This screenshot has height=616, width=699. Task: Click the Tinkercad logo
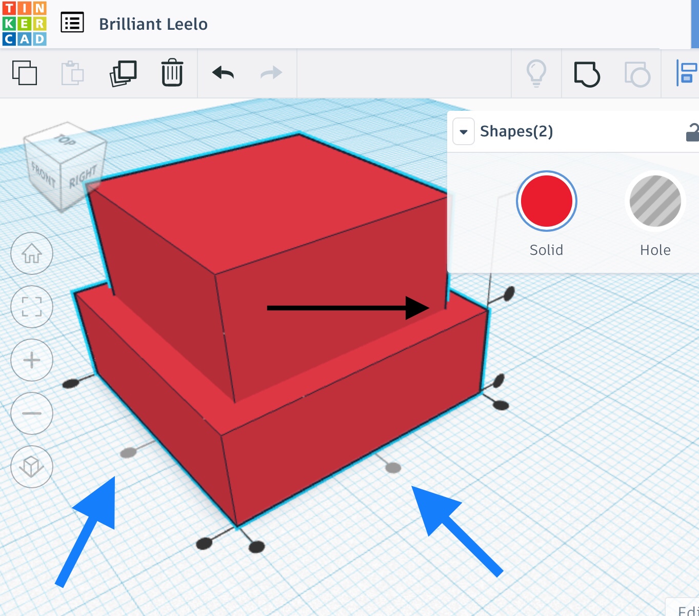click(24, 24)
